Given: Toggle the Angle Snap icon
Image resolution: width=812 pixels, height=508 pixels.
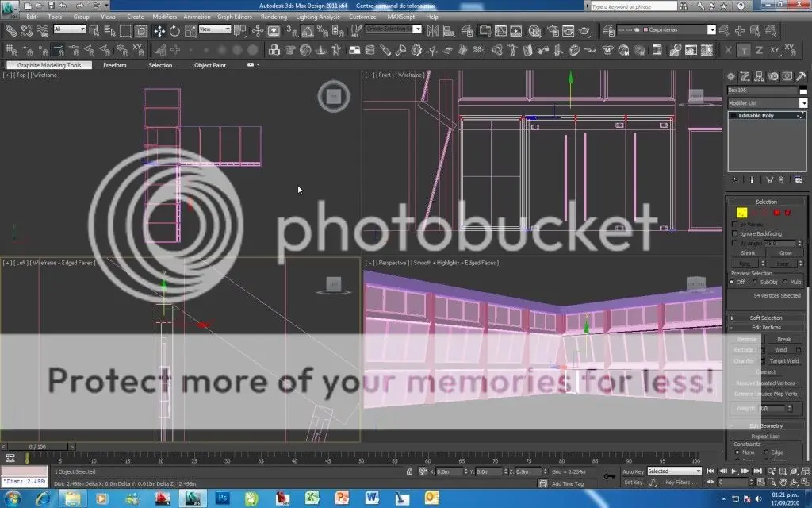Looking at the screenshot, I should click(307, 31).
